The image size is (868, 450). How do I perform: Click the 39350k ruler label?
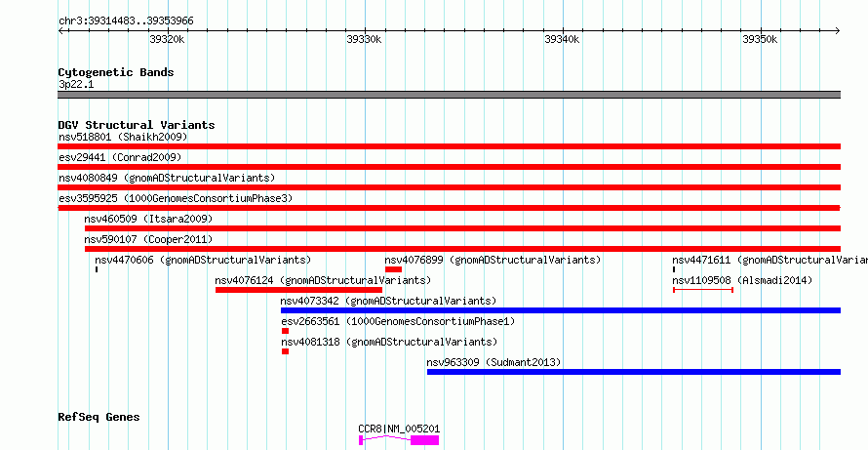pyautogui.click(x=760, y=39)
